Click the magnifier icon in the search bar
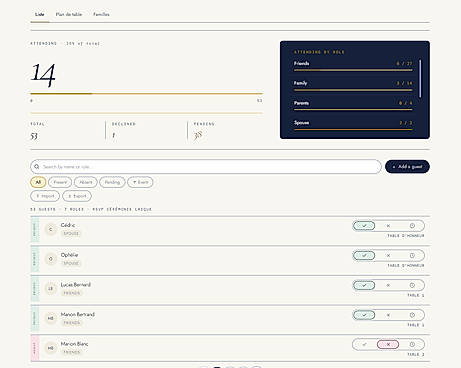 pyautogui.click(x=37, y=167)
